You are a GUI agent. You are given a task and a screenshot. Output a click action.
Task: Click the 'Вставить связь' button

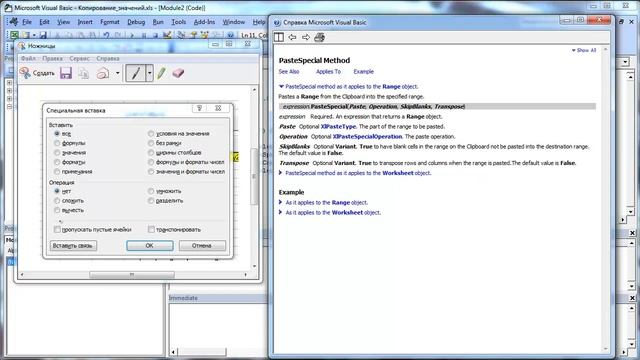point(73,245)
